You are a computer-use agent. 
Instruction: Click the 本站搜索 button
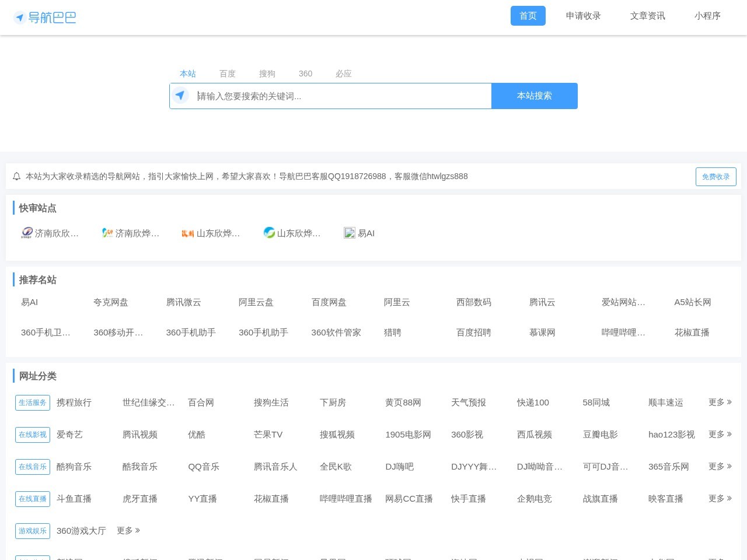click(x=535, y=96)
